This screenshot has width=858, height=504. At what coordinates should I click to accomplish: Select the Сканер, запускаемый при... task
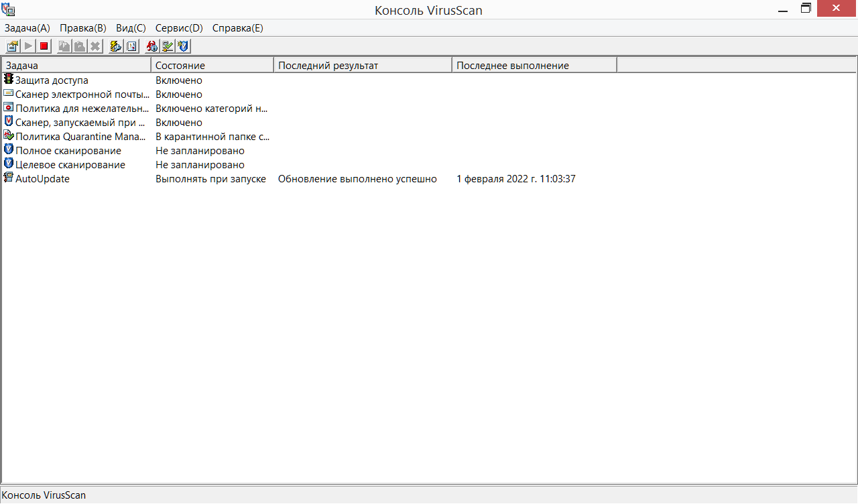(x=80, y=123)
